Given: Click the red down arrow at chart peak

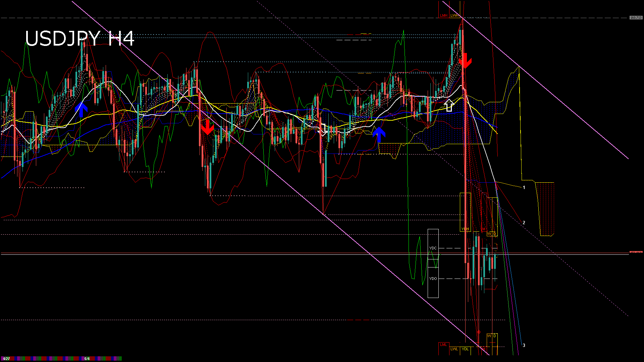Looking at the screenshot, I should (x=465, y=61).
